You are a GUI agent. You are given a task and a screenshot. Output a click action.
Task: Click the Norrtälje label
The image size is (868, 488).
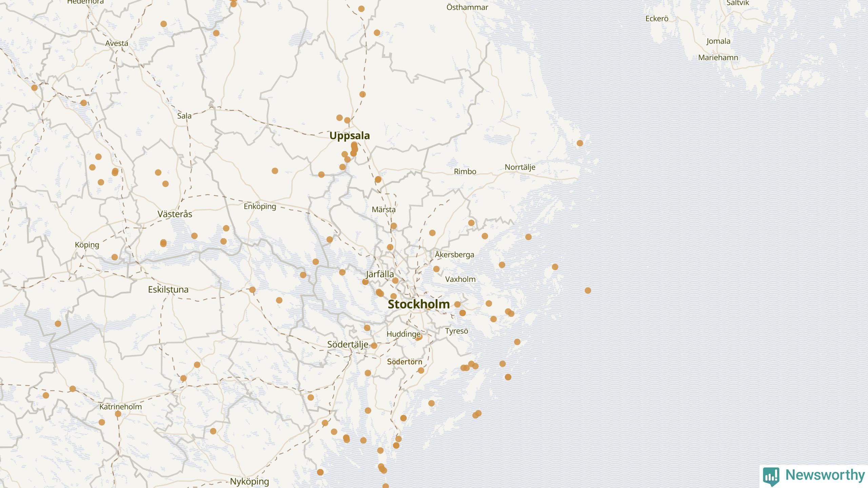tap(520, 167)
